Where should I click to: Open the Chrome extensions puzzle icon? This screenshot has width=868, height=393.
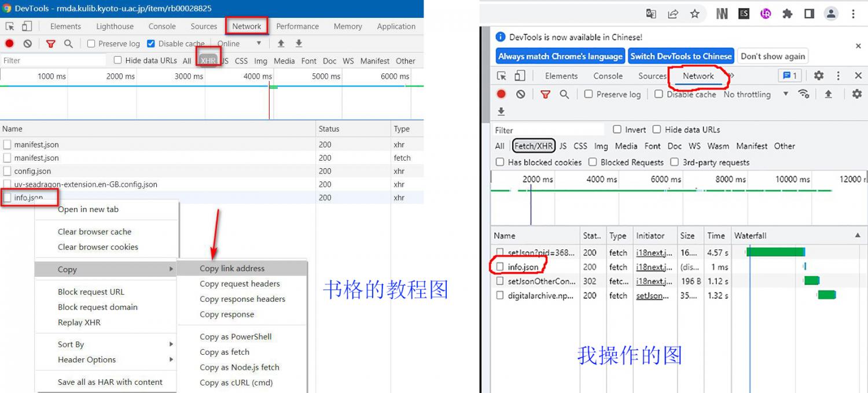click(788, 14)
